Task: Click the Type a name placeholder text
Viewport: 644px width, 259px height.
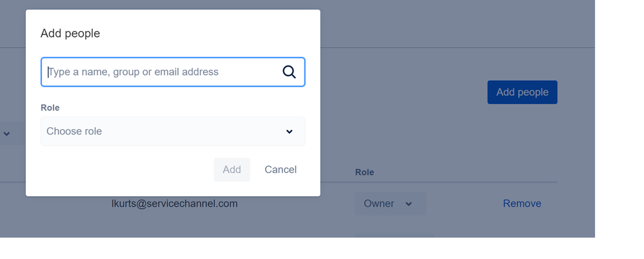Action: pyautogui.click(x=134, y=72)
